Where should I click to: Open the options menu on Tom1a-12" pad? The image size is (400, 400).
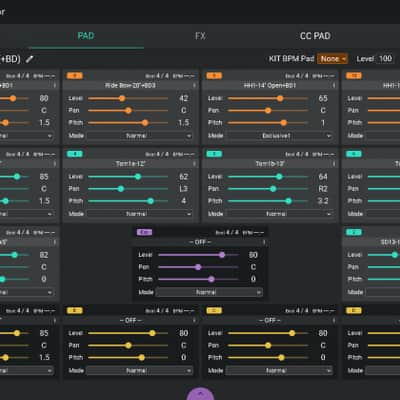[194, 164]
